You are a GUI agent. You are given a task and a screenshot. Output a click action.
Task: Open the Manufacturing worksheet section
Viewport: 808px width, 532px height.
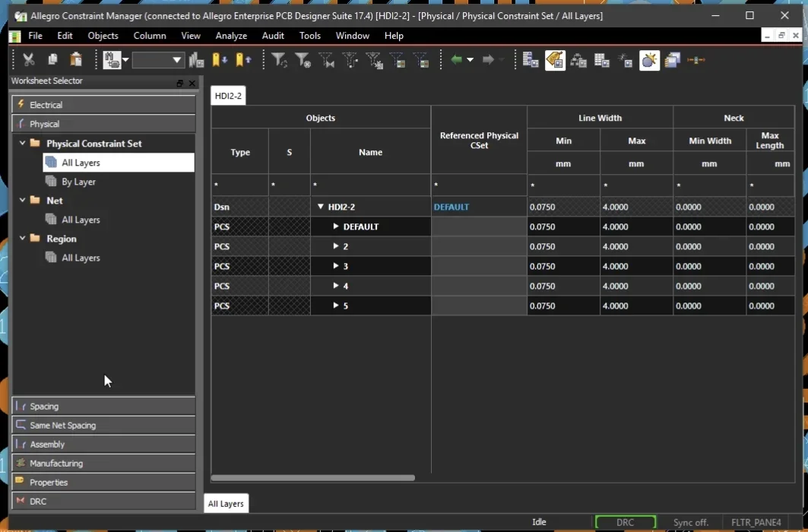coord(103,463)
